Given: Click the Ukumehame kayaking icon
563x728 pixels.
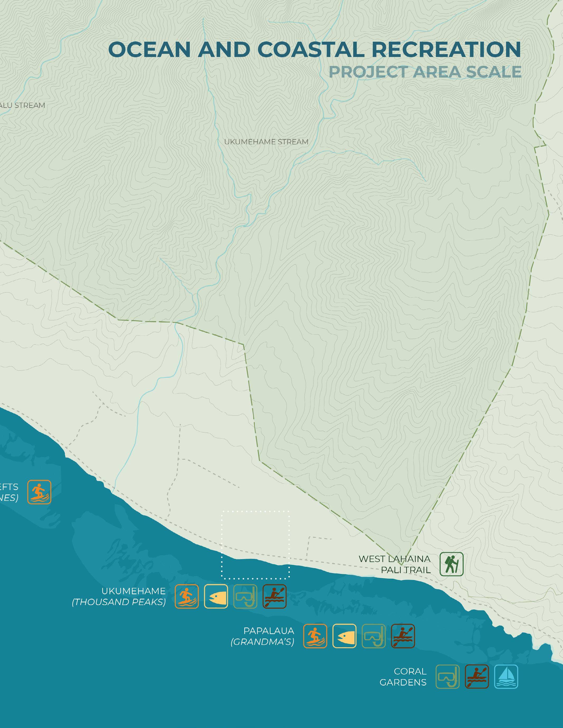Looking at the screenshot, I should tap(274, 596).
